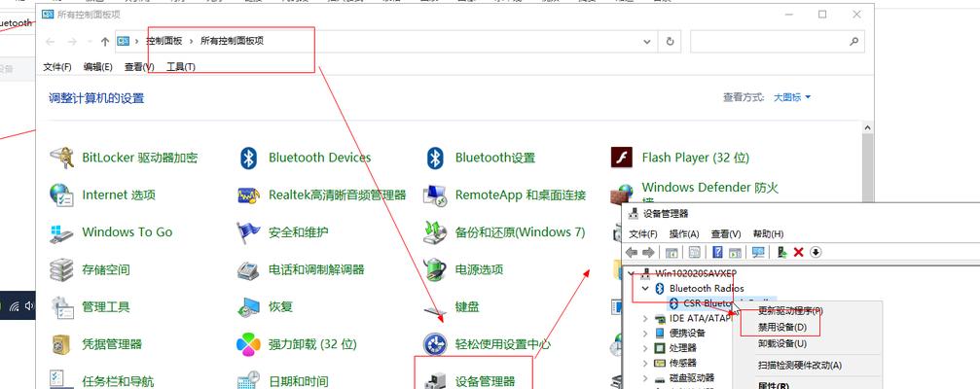Choose 卸载设备(U) in context menu
This screenshot has width=980, height=389.
(x=781, y=343)
